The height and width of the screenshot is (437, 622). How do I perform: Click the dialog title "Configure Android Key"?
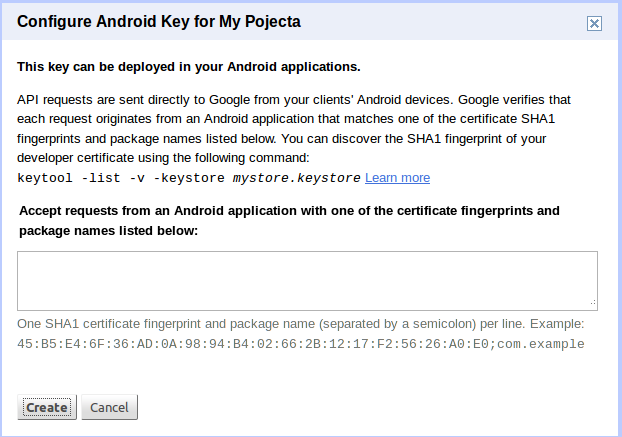point(108,21)
